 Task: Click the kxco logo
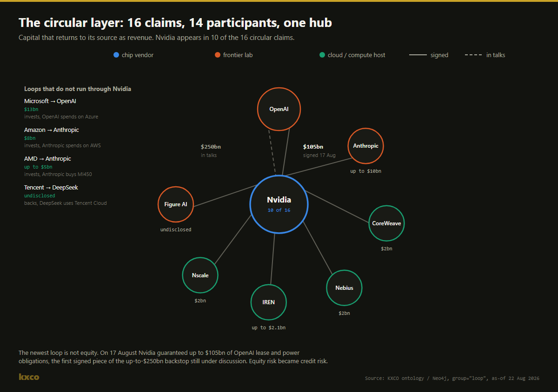pos(29,377)
